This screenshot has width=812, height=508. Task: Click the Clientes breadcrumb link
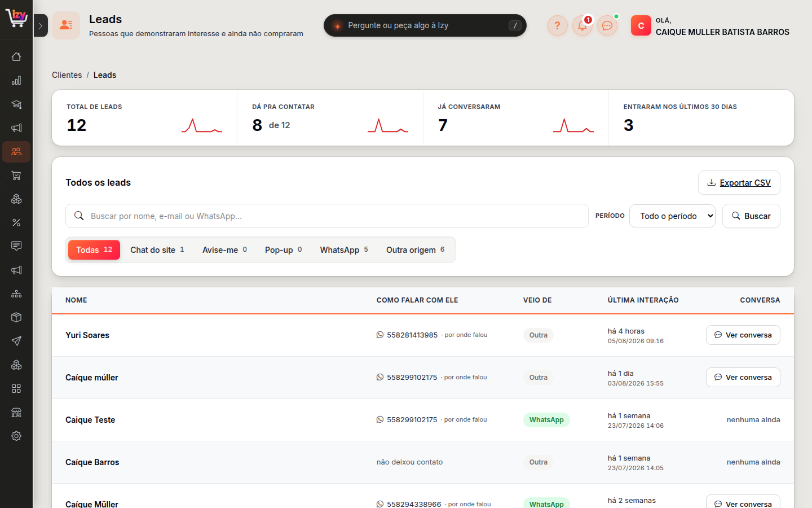point(67,75)
